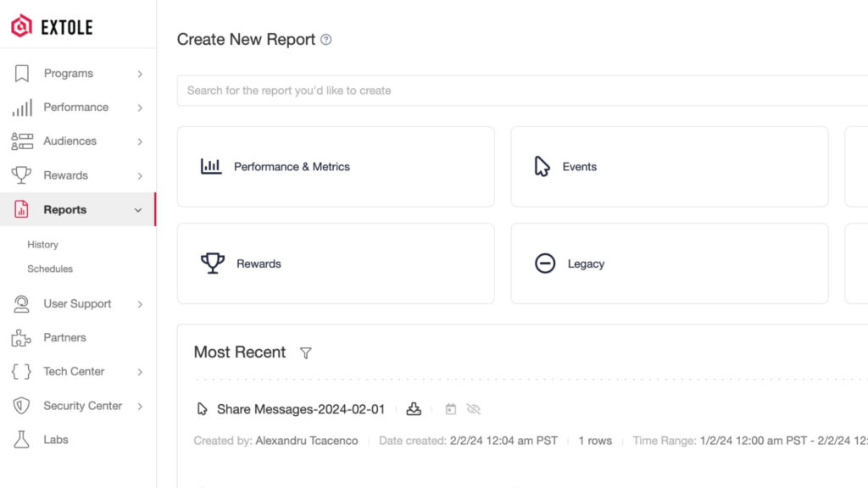868x488 pixels.
Task: Click the Labs flask icon in sidebar
Action: 22,440
